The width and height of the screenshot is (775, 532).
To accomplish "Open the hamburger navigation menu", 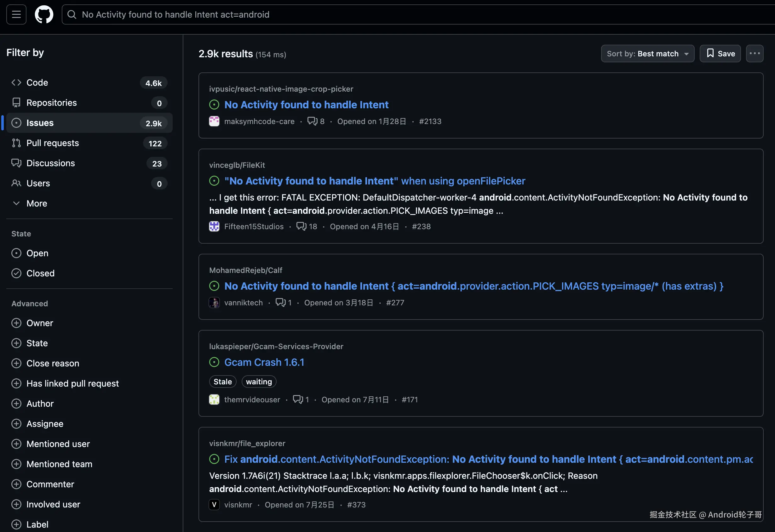I will click(16, 14).
